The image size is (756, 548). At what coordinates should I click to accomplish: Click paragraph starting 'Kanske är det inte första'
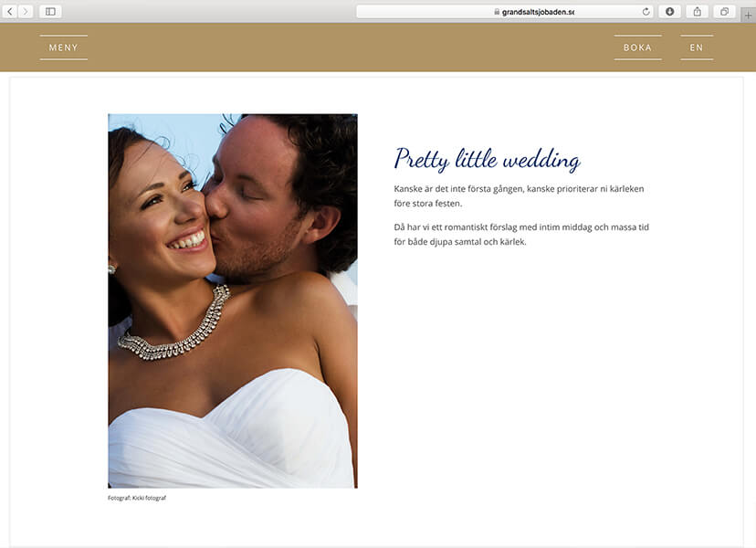(519, 195)
